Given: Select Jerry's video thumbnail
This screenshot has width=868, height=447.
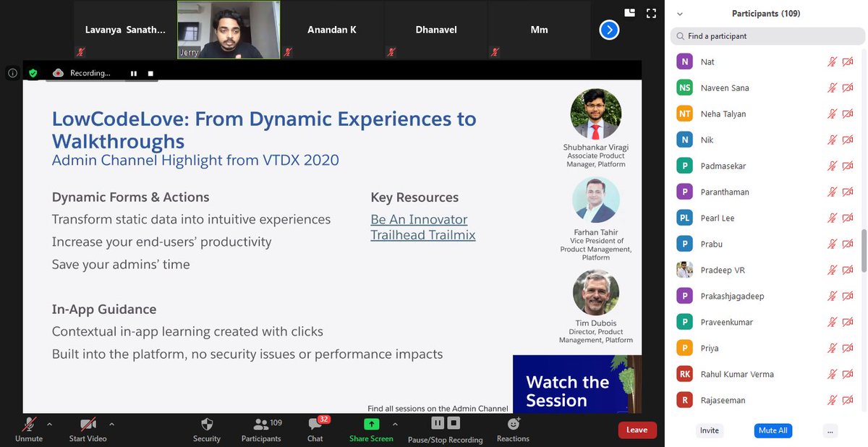Looking at the screenshot, I should tap(229, 30).
